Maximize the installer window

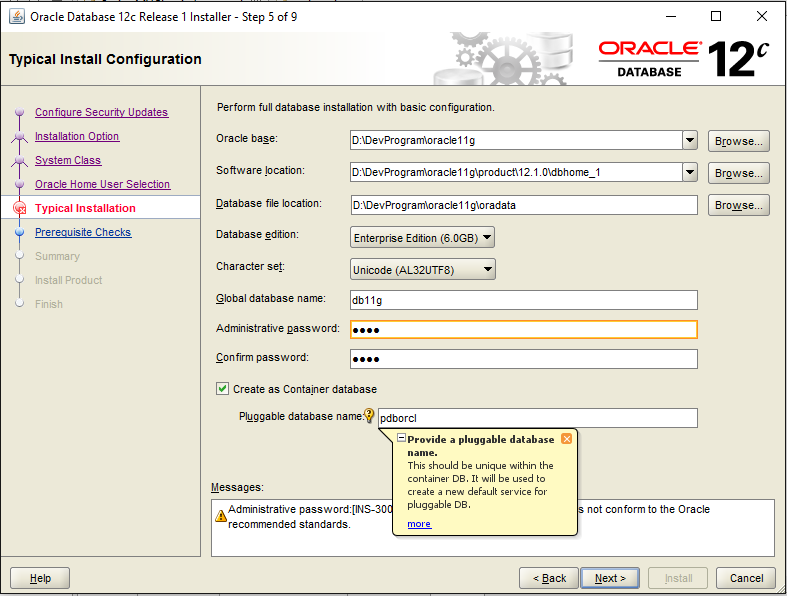tap(716, 16)
